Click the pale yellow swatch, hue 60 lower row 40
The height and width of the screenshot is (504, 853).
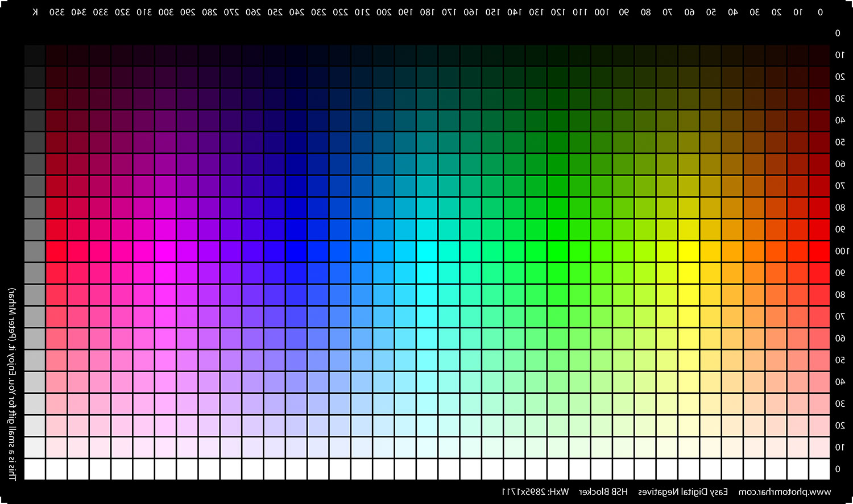click(689, 382)
